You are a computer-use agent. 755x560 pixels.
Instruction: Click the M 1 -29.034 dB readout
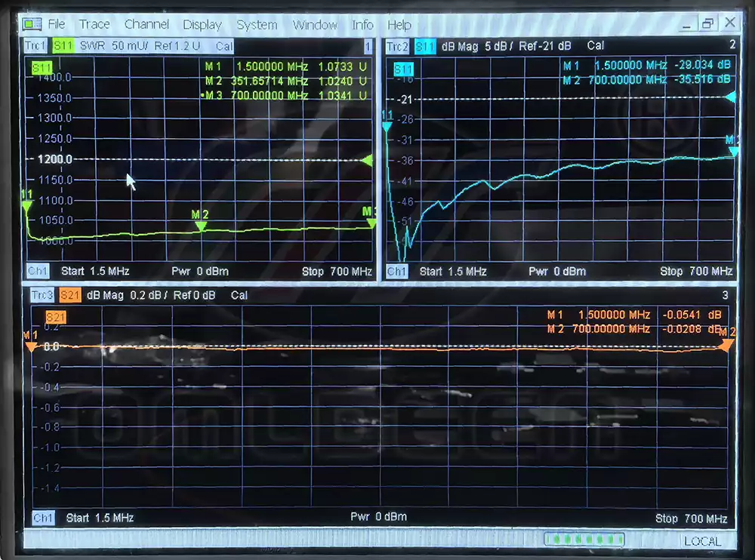click(647, 65)
